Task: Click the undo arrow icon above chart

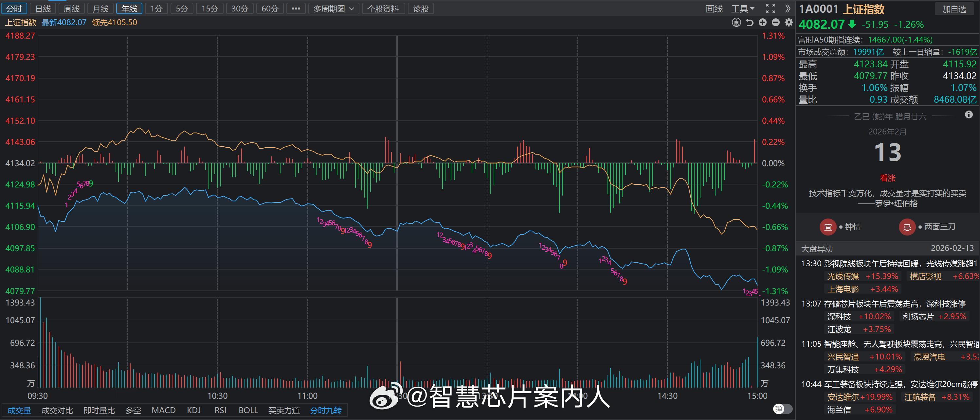Action: (750, 23)
